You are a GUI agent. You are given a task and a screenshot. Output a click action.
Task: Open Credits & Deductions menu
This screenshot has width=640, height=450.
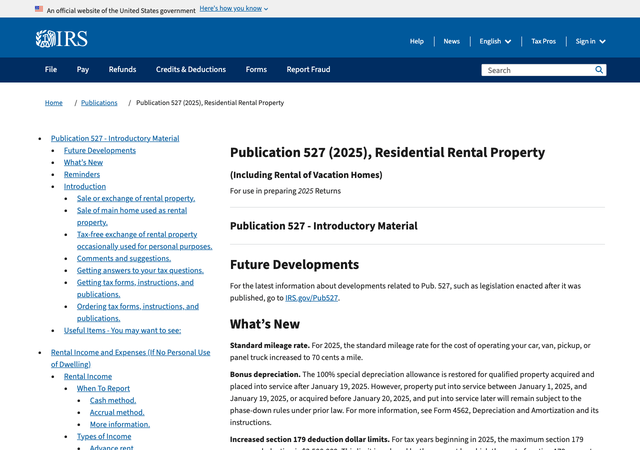[x=191, y=69]
